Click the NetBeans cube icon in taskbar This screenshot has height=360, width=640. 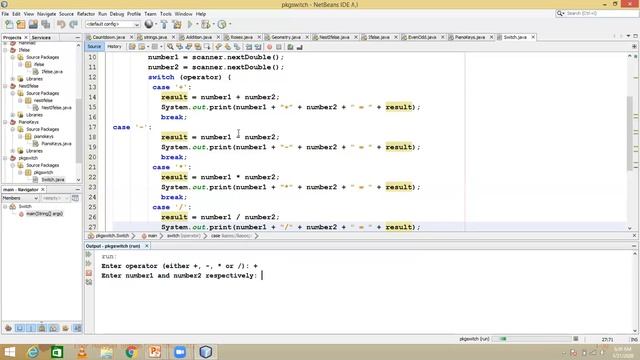(206, 352)
